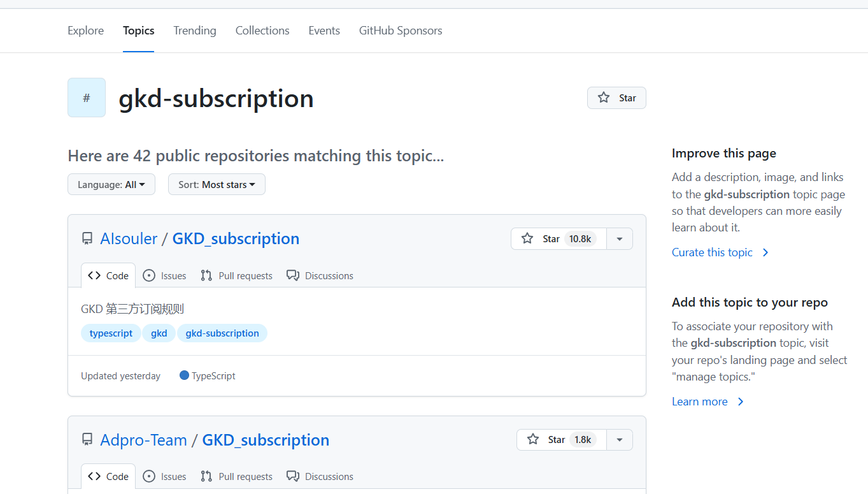Open the Language: All filter dropdown
The height and width of the screenshot is (494, 868).
coord(111,185)
